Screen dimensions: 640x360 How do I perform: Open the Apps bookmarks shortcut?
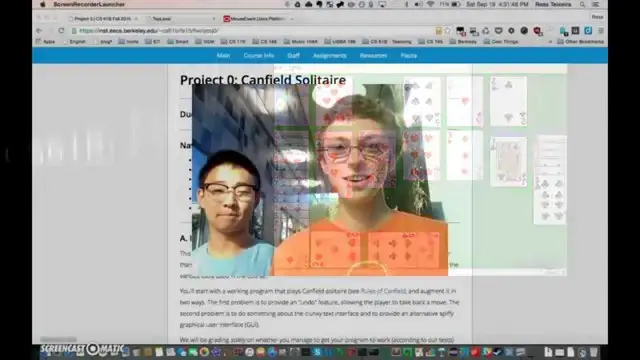click(45, 42)
